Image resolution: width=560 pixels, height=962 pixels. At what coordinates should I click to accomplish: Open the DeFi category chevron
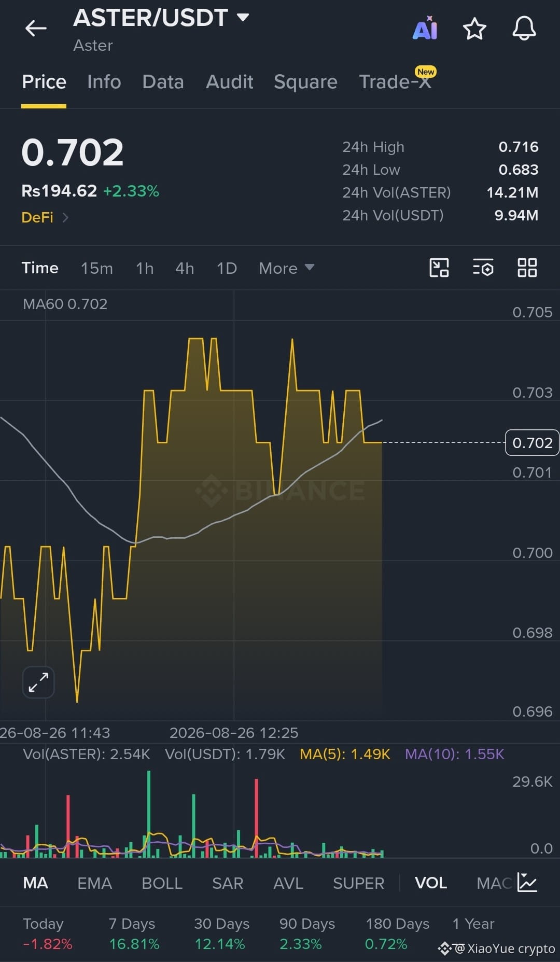[65, 217]
